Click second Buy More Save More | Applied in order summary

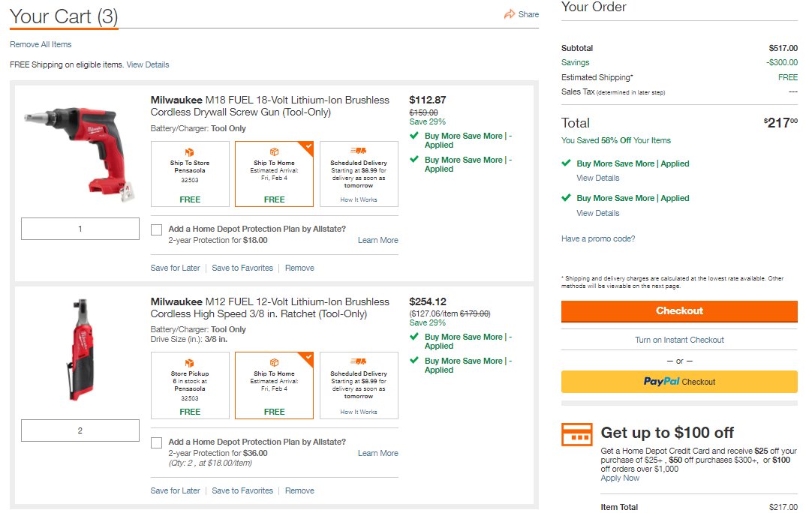click(633, 198)
